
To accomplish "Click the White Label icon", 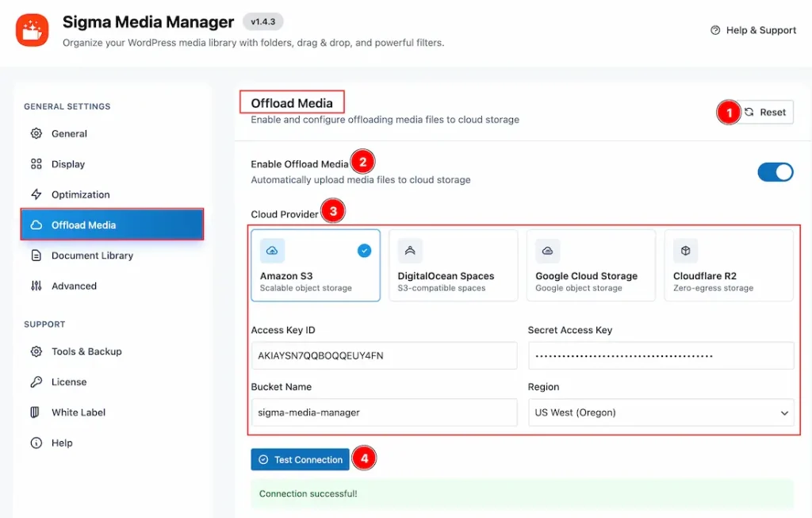I will [x=35, y=412].
